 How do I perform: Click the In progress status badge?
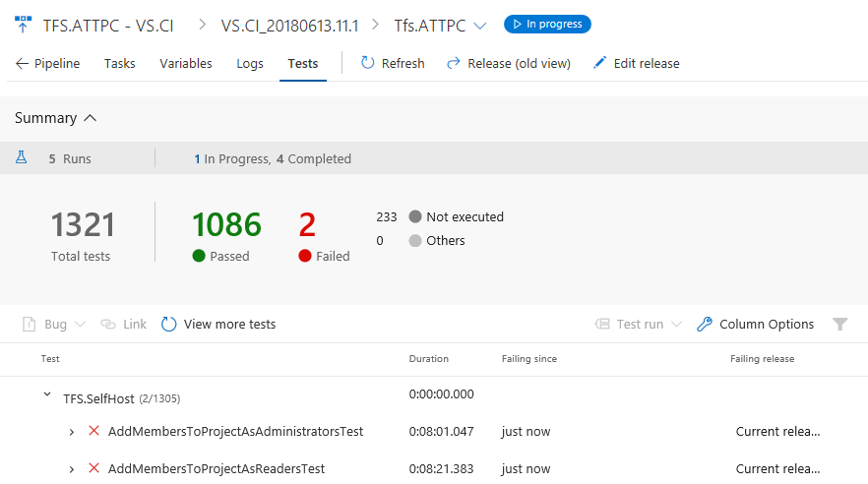click(x=547, y=24)
